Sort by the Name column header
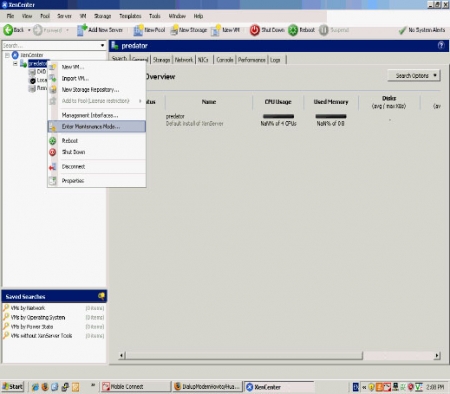 tap(209, 102)
